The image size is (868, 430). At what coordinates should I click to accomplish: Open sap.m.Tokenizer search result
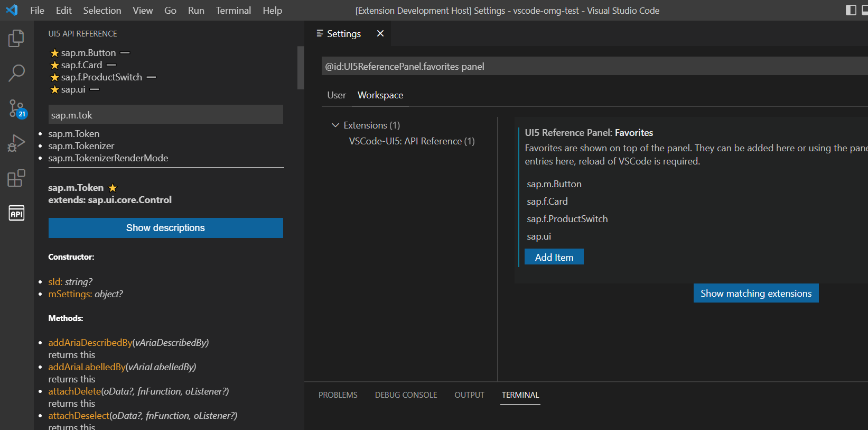click(x=81, y=146)
